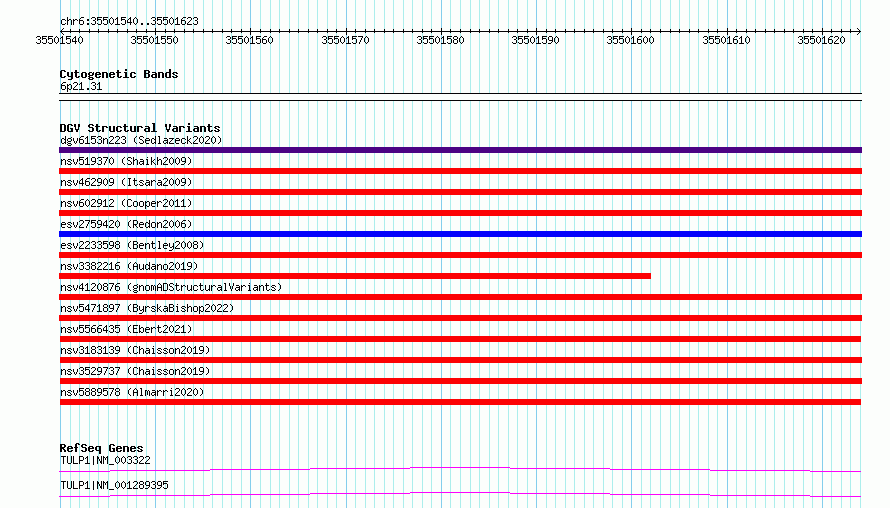This screenshot has height=508, width=890.
Task: Click the chr6:35501540..35501623 region label
Action: point(129,21)
